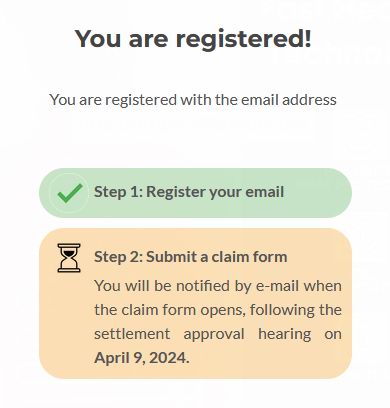
Task: Click the "Step 1:" prefix text
Action: tap(119, 192)
